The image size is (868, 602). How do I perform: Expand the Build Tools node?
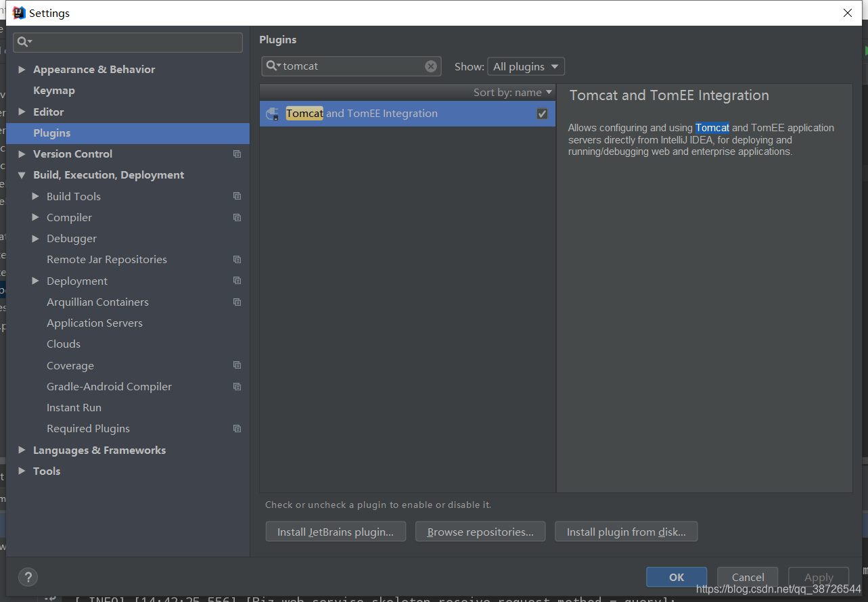[x=35, y=196]
